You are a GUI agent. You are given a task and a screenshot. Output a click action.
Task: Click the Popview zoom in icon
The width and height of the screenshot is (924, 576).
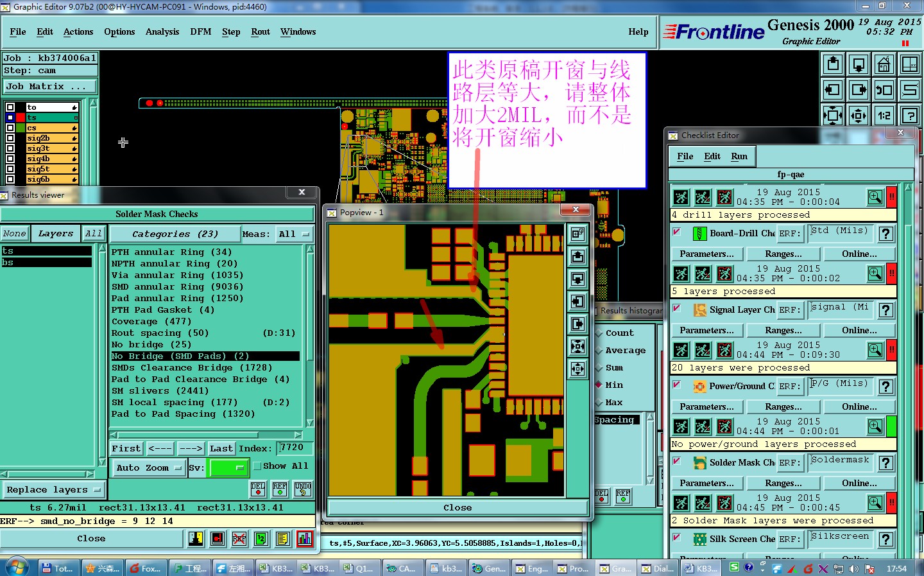578,347
